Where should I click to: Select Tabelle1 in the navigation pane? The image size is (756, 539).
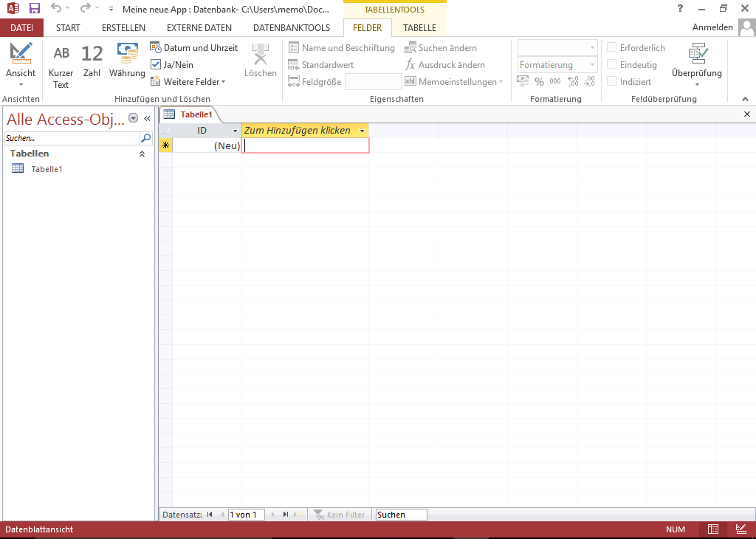[x=46, y=169]
